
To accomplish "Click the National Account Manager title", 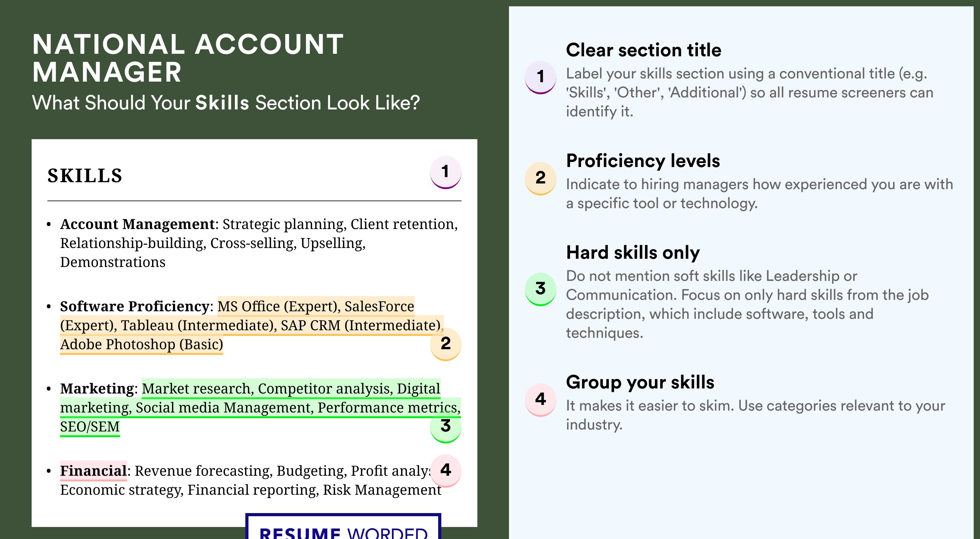I will (x=188, y=58).
